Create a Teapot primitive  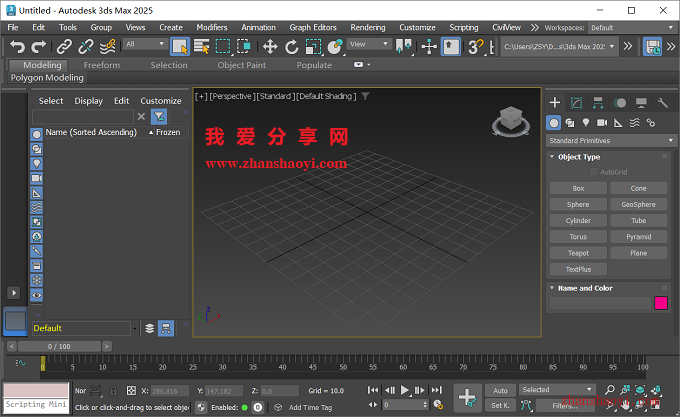tap(578, 253)
